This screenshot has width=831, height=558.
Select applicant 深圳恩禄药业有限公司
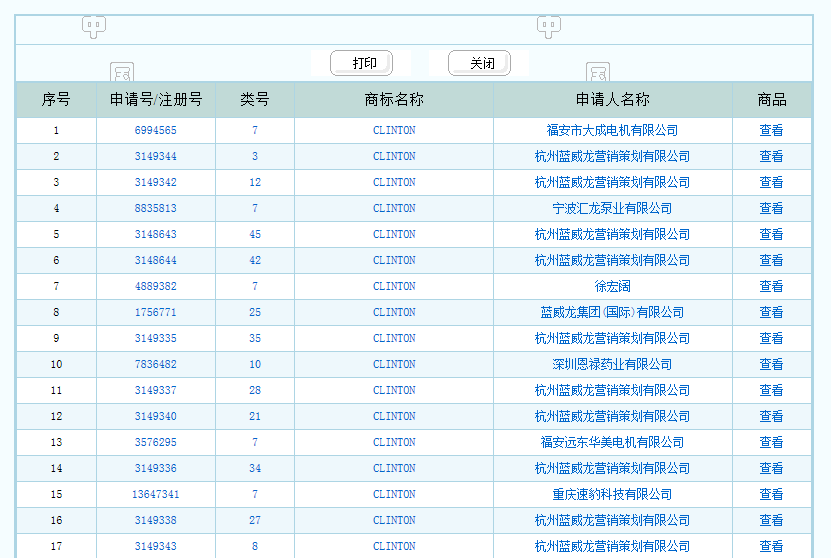[x=612, y=364]
